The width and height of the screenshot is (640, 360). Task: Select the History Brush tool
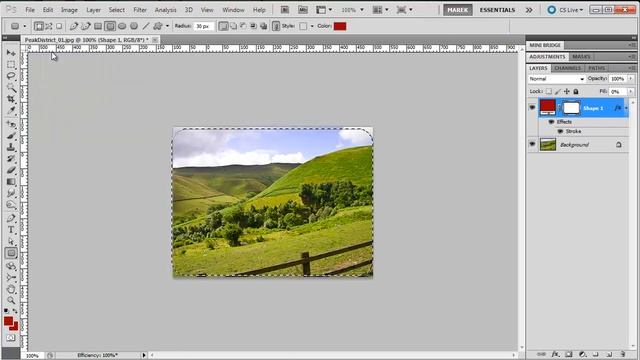coord(11,158)
